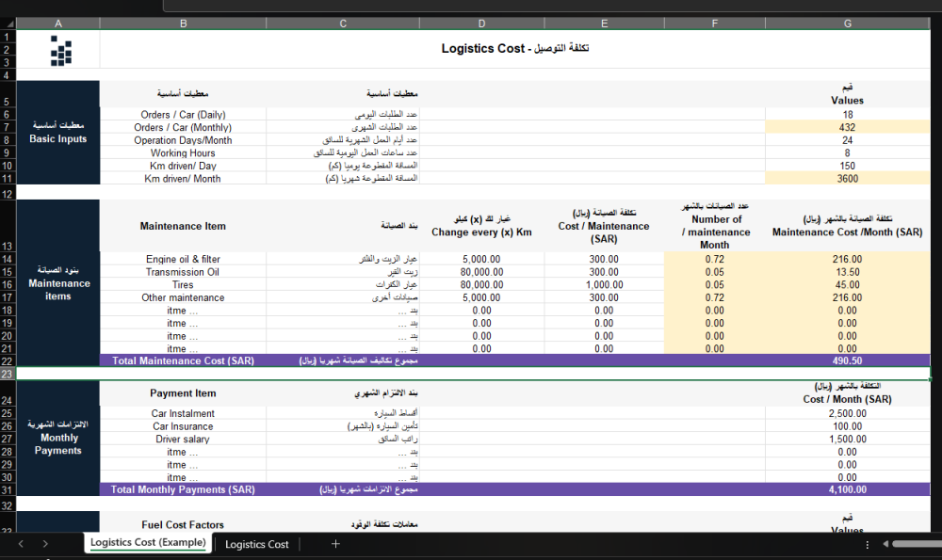Click the company logo image in column A
Screen dimensions: 942x560
pos(60,50)
